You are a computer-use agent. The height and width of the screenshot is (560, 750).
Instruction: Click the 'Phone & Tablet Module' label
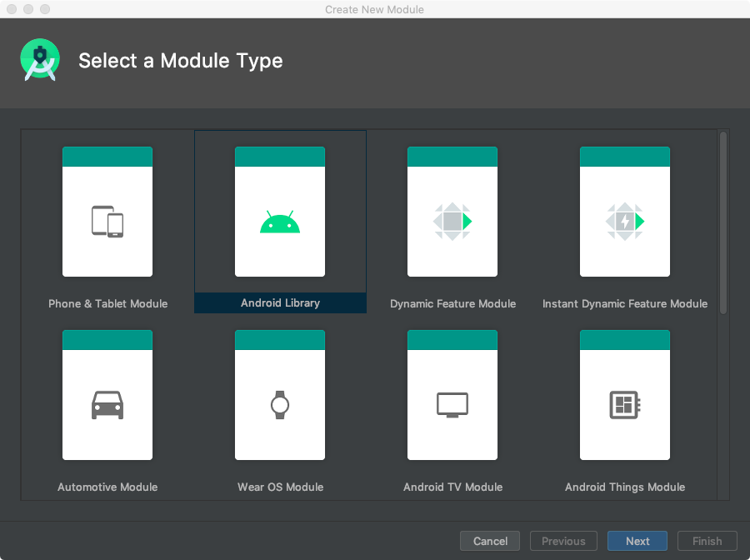click(x=107, y=304)
